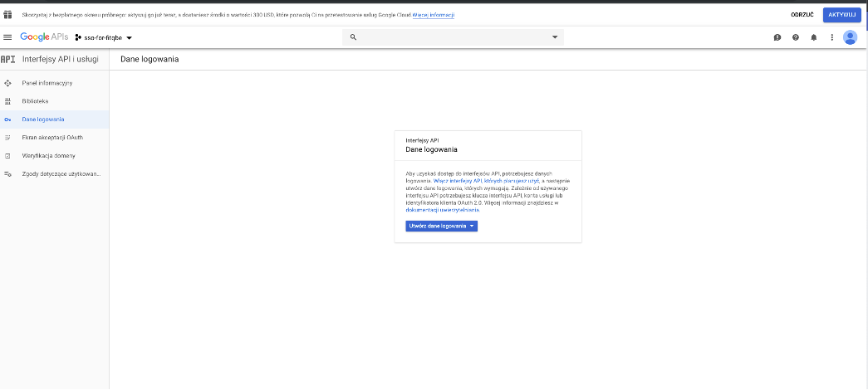The height and width of the screenshot is (390, 868).
Task: Open dokumentacji uwierzytelniania link
Action: (442, 210)
